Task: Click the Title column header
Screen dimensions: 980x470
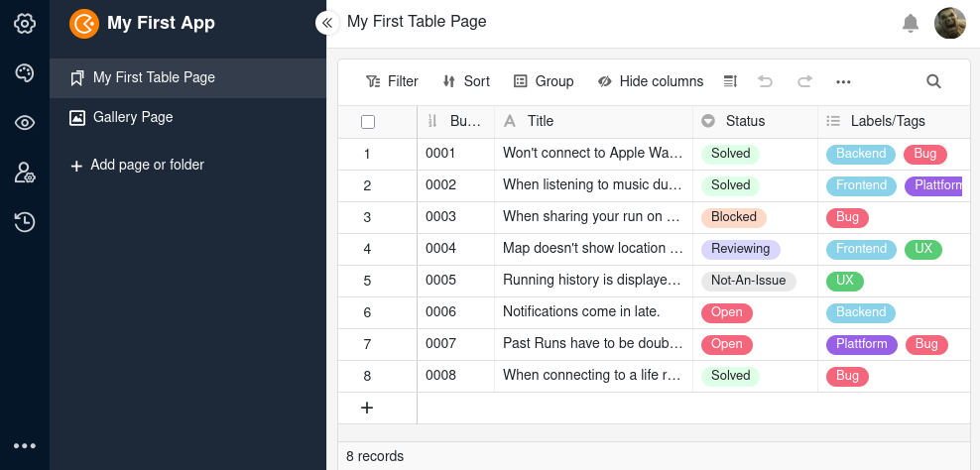Action: [x=593, y=121]
